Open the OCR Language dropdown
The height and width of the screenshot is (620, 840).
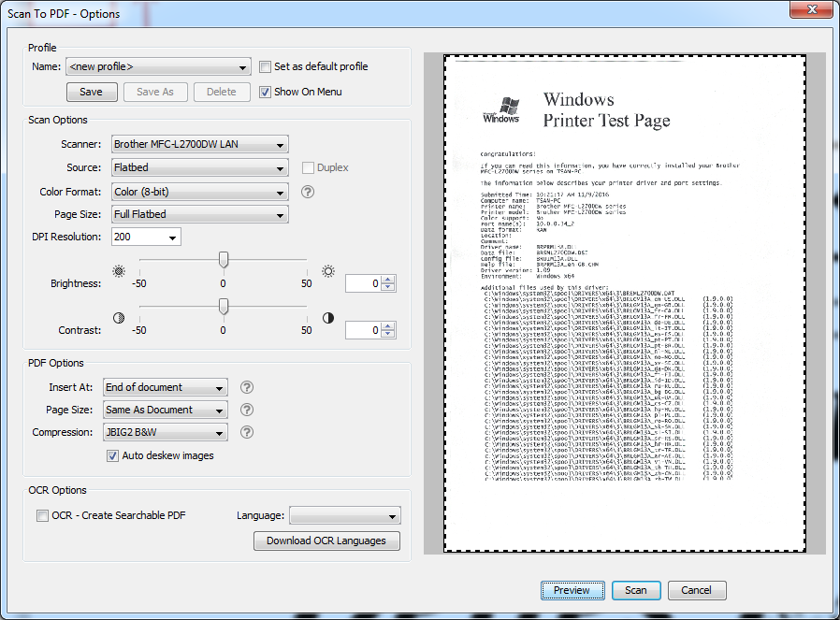tap(345, 515)
